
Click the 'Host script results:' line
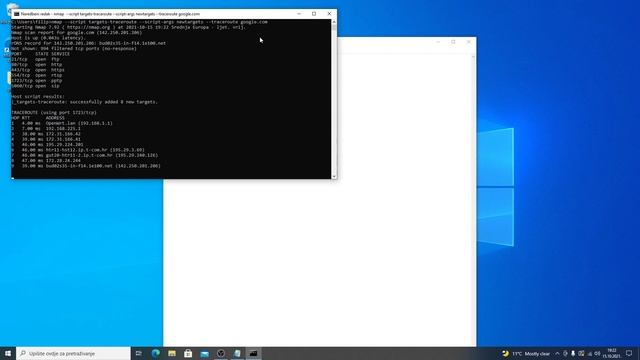click(38, 97)
